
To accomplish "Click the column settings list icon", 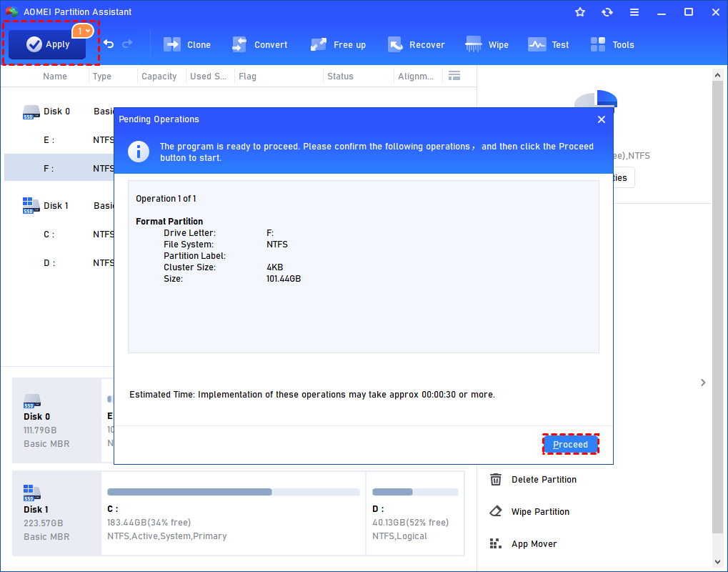I will pyautogui.click(x=454, y=76).
